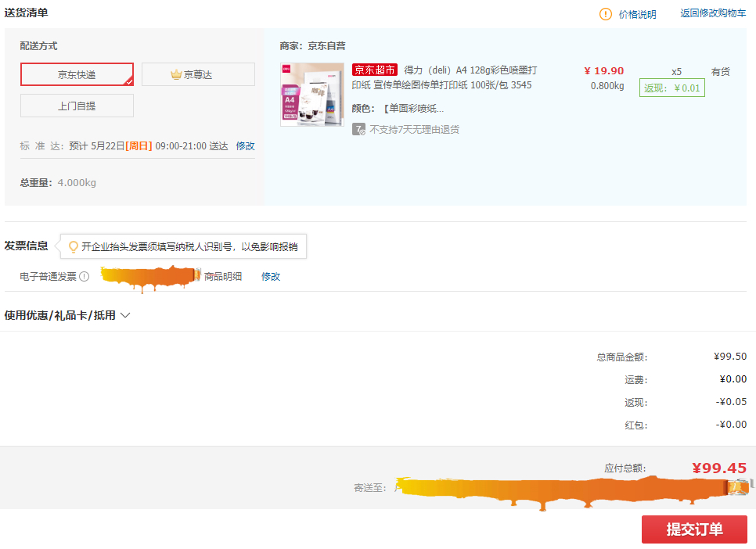Expand 使用优惠/礼品卡/抵用 section
756x549 pixels.
[67, 315]
